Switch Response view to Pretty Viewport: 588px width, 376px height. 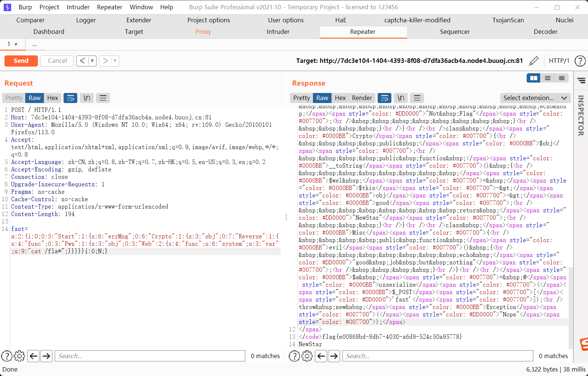click(301, 98)
